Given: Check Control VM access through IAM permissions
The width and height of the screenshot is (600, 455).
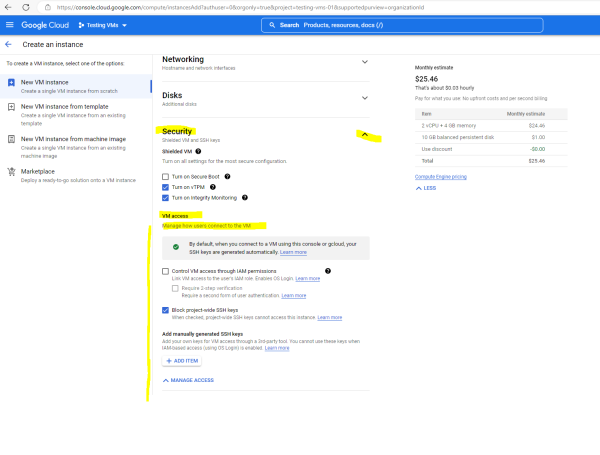Looking at the screenshot, I should tap(165, 271).
